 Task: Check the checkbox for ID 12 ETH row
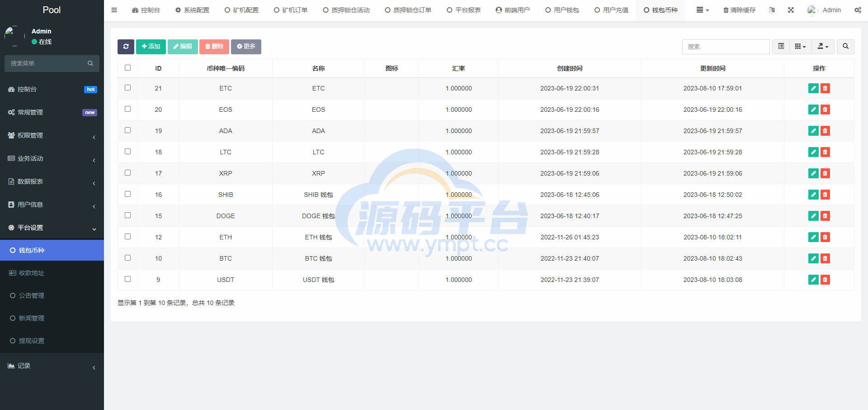(x=127, y=237)
